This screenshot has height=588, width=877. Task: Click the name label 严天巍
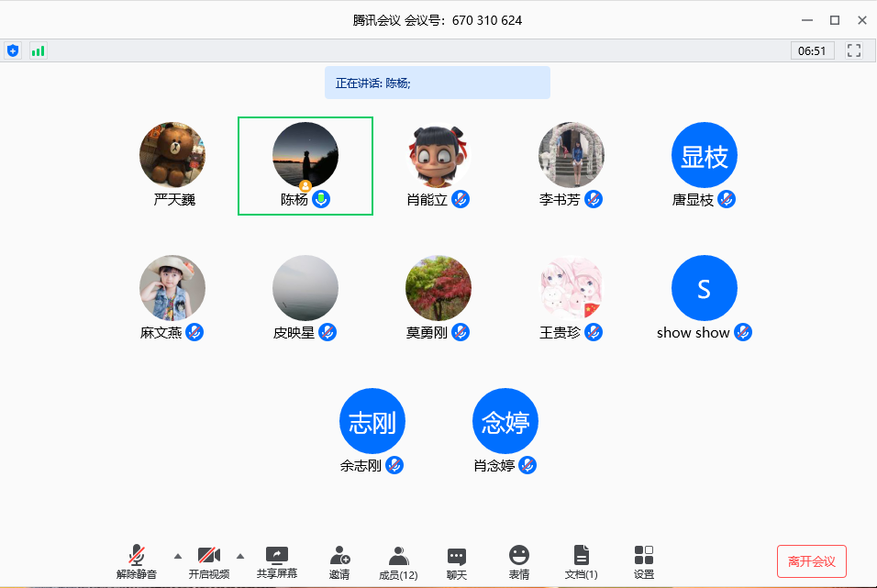(174, 200)
